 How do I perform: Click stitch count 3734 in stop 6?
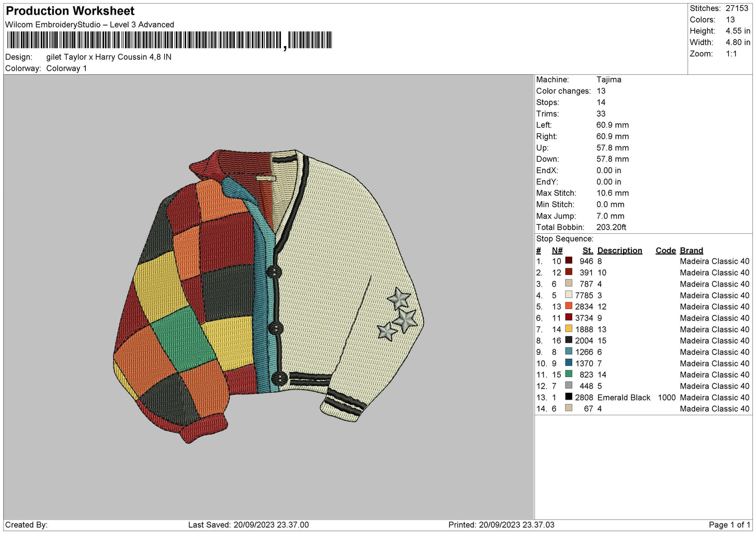point(584,318)
